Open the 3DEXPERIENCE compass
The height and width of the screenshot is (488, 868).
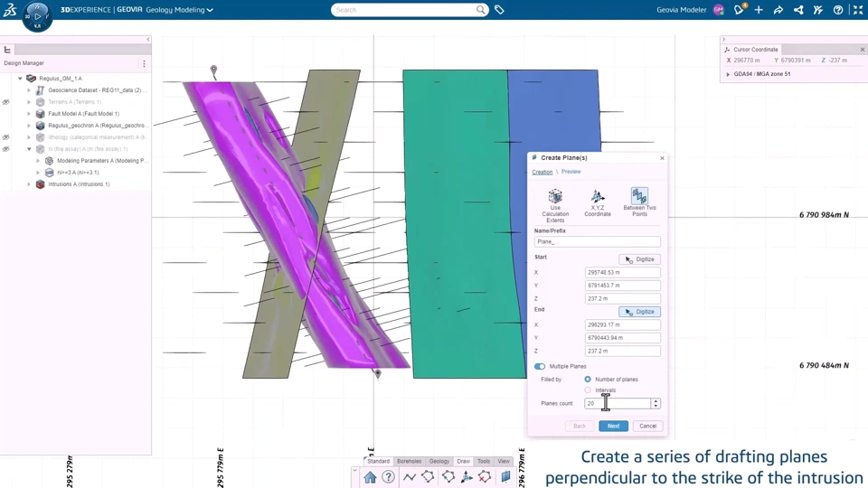(x=37, y=16)
